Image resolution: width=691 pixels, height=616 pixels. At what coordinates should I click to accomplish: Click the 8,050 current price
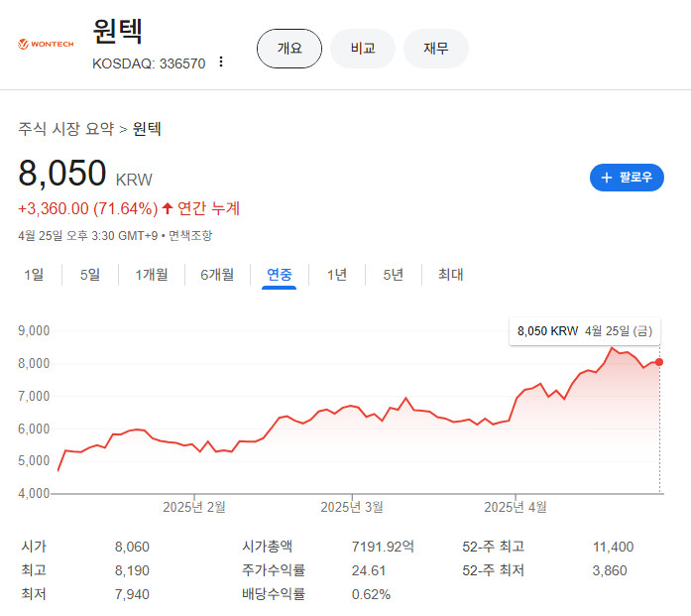pos(62,173)
